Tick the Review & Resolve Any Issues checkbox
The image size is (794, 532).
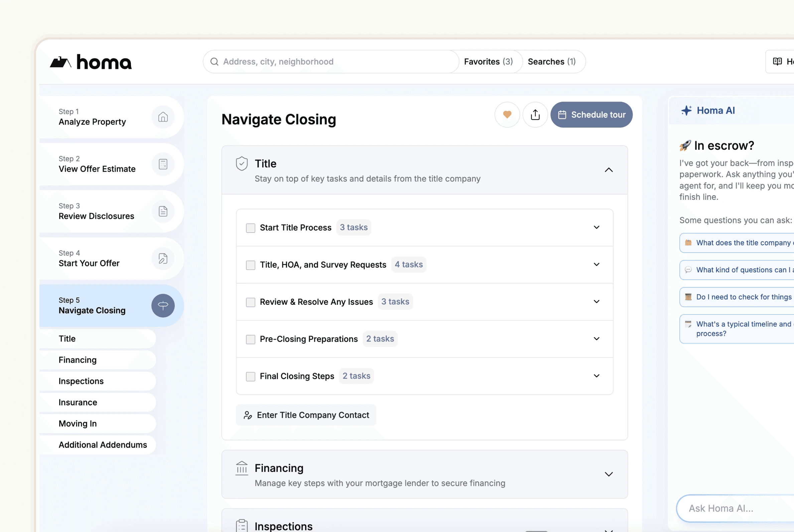(x=250, y=302)
